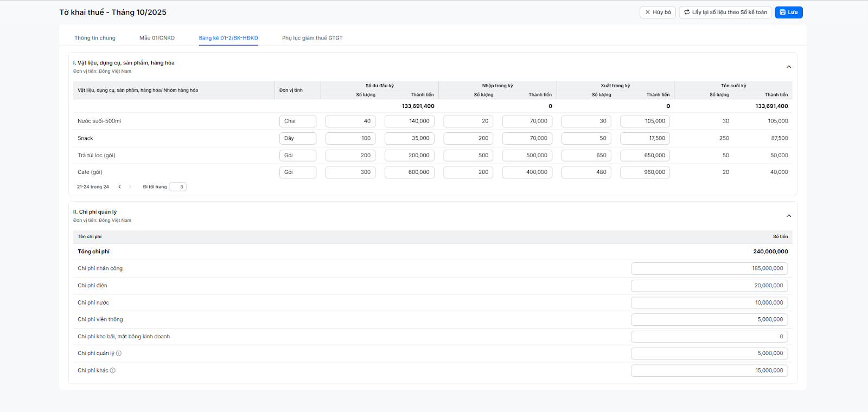The width and height of the screenshot is (868, 412).
Task: Open the Mẫu 01/CNKD tab
Action: tap(157, 38)
